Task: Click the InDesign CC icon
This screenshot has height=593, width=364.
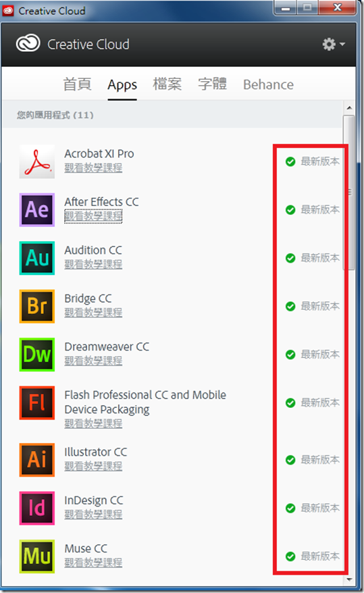Action: coord(37,509)
